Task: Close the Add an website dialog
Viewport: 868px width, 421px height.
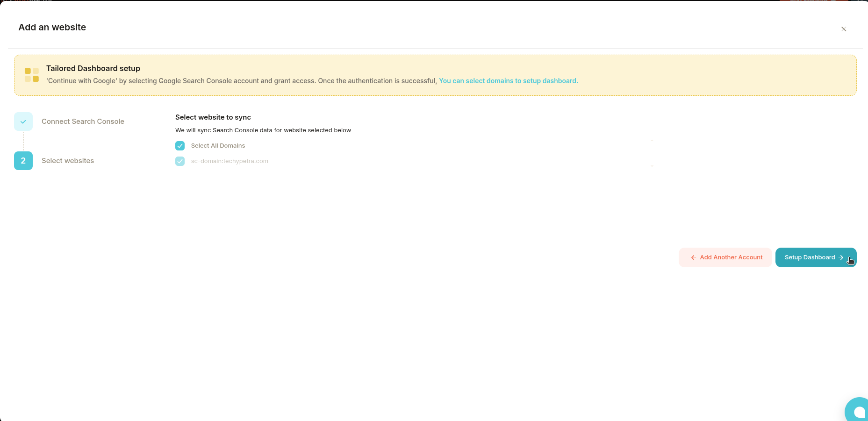Action: pyautogui.click(x=844, y=29)
